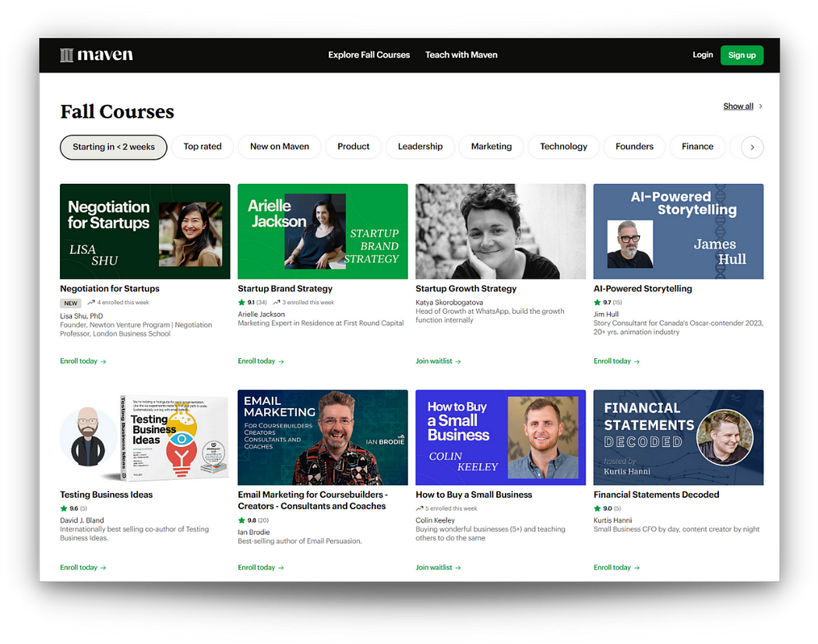Show more filter categories with arrow button
The width and height of the screenshot is (818, 644).
(x=753, y=147)
